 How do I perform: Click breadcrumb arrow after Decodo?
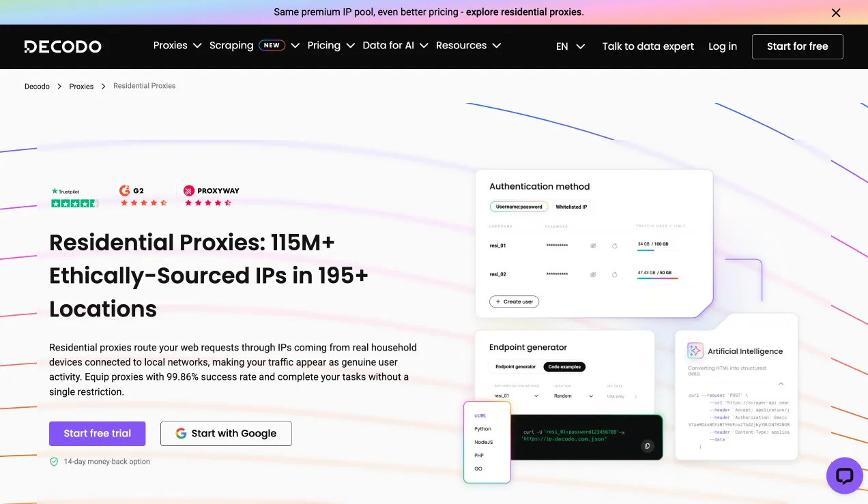click(59, 87)
